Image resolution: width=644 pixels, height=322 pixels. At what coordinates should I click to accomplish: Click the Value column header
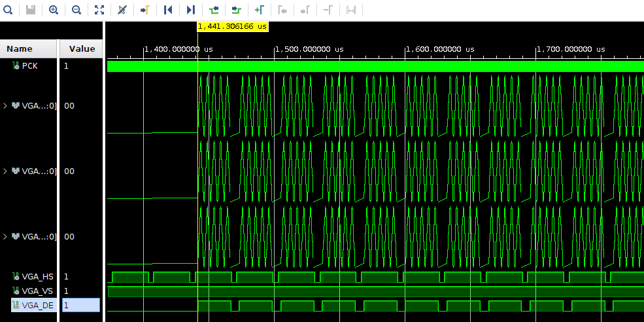coord(81,48)
